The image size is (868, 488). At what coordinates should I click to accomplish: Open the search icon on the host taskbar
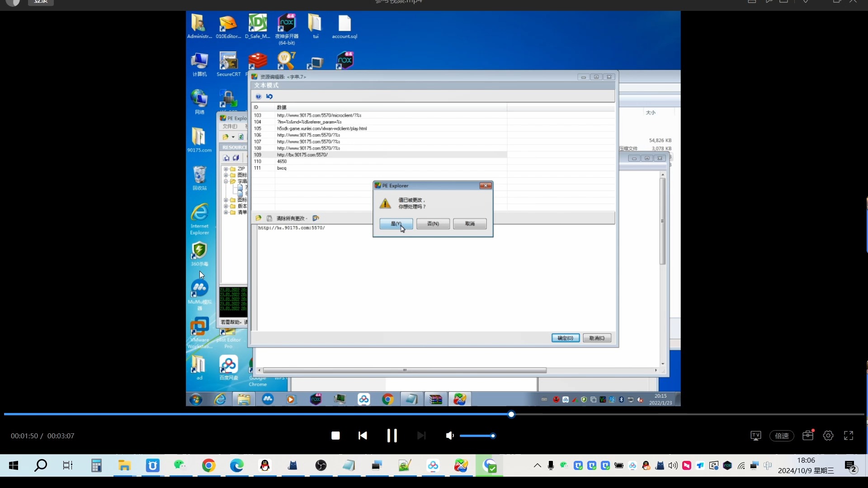[41, 465]
